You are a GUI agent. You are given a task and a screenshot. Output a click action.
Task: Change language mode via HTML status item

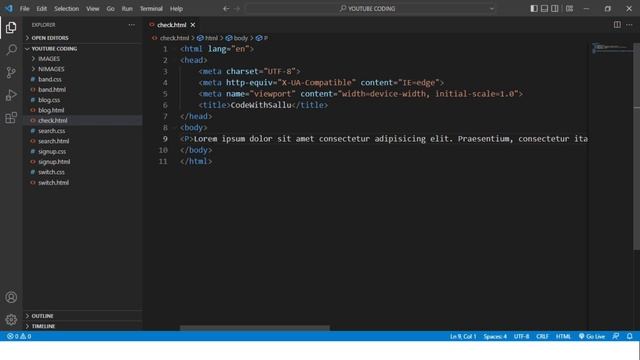(x=563, y=336)
